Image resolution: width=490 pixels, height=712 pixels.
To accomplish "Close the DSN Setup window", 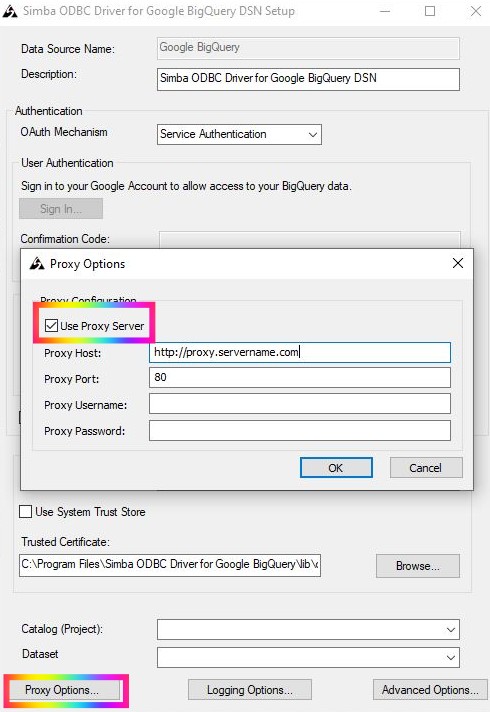I will (475, 11).
